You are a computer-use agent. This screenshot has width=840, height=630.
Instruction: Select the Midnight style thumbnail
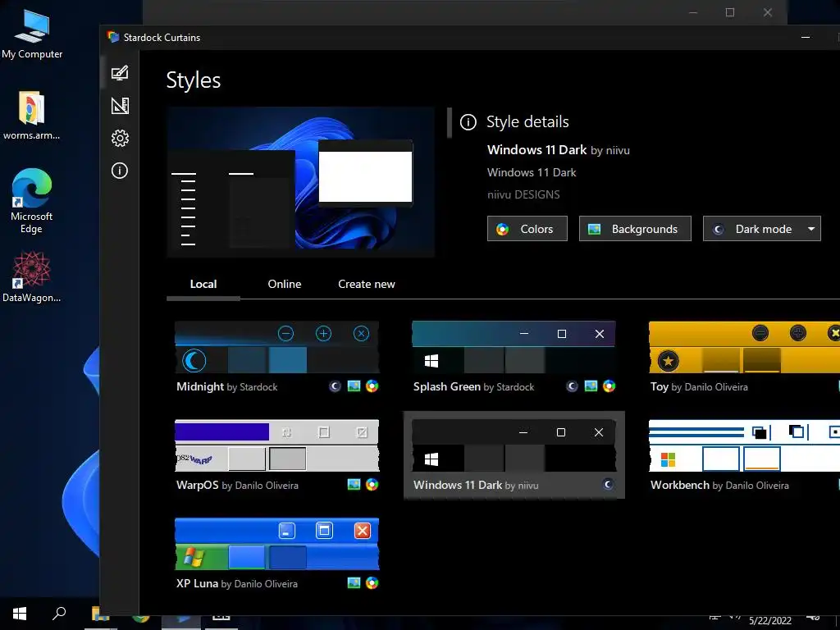tap(277, 347)
